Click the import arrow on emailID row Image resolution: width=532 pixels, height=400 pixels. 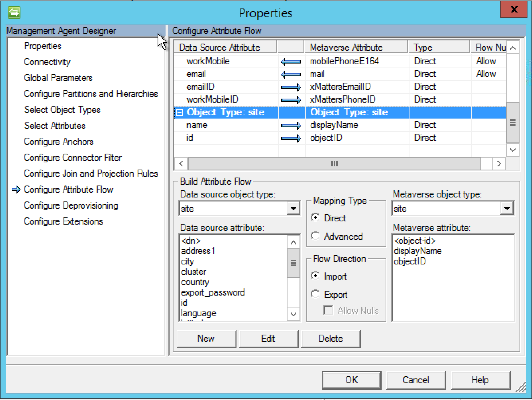click(291, 87)
